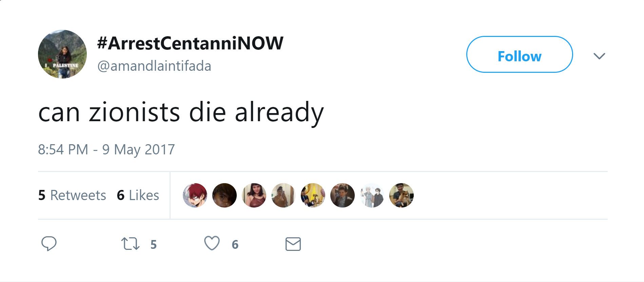Image resolution: width=644 pixels, height=282 pixels.
Task: Open the liker avatar wearing maroon top
Action: tap(254, 195)
